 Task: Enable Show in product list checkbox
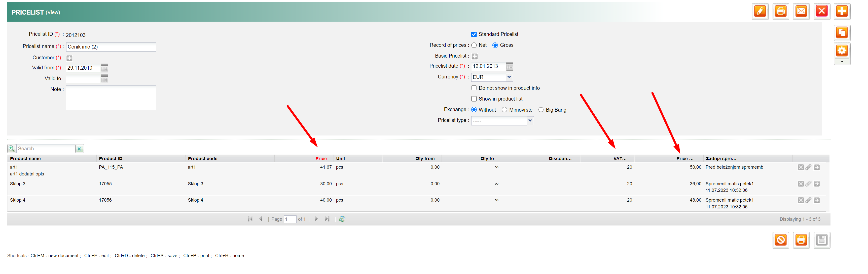click(x=474, y=99)
